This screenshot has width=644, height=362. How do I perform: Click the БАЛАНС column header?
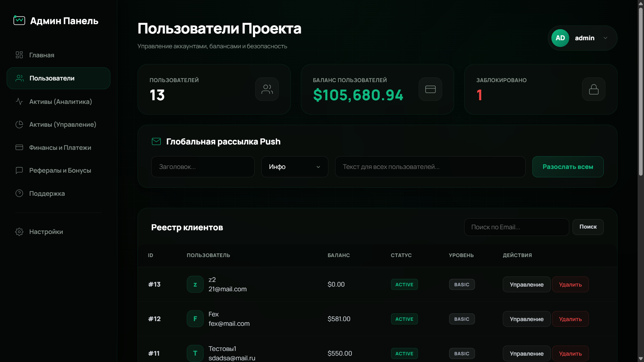point(338,255)
